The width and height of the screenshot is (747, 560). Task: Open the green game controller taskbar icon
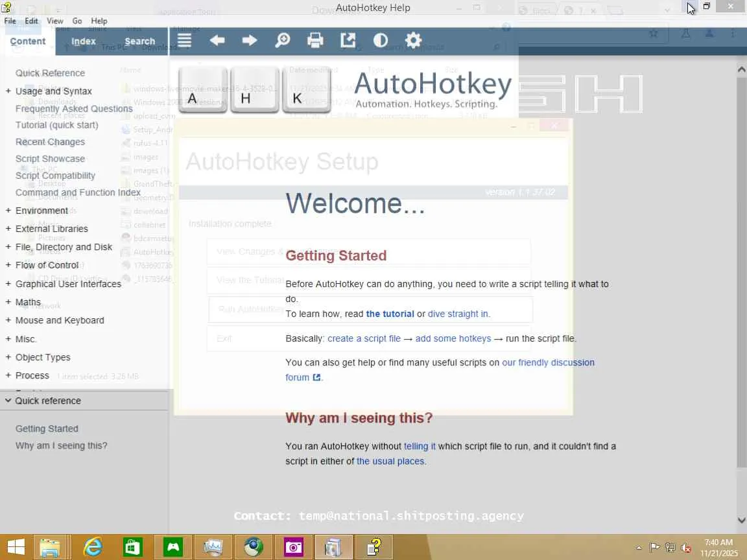tap(173, 547)
